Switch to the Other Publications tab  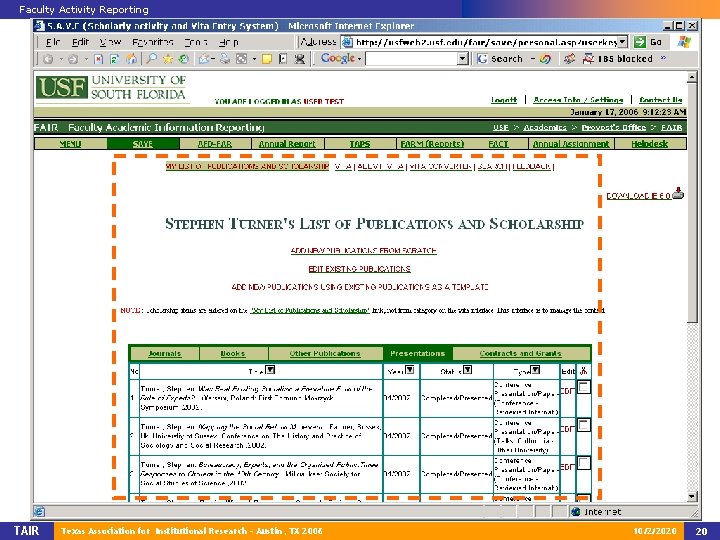pyautogui.click(x=325, y=354)
